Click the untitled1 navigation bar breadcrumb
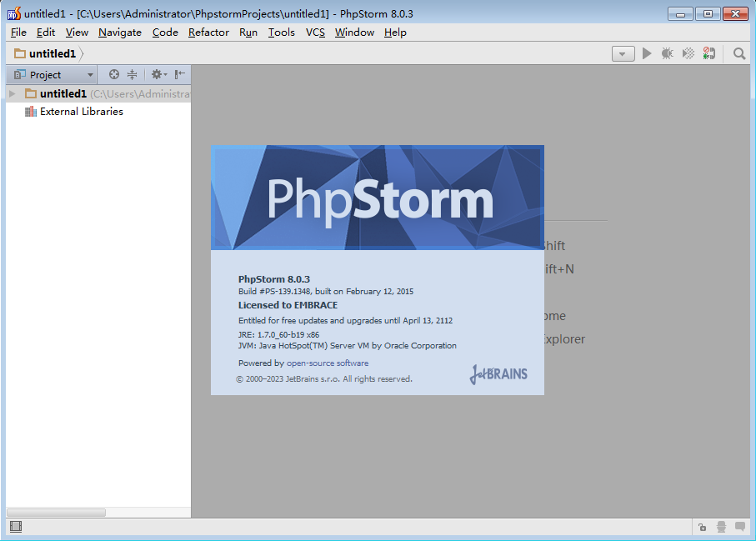 46,53
